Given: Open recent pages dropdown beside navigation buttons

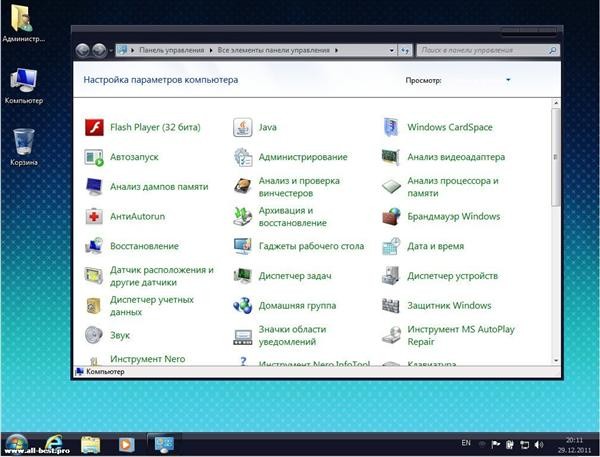Looking at the screenshot, I should (x=111, y=50).
